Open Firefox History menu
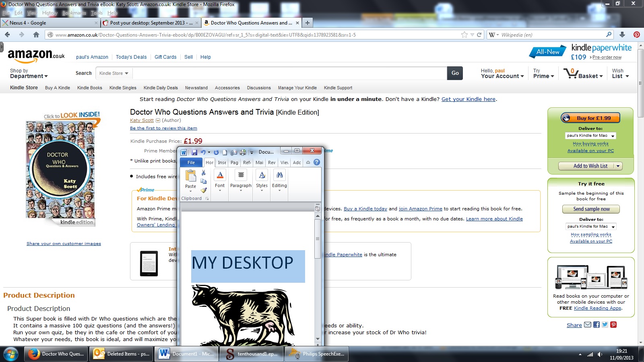The height and width of the screenshot is (362, 644). coord(50,13)
